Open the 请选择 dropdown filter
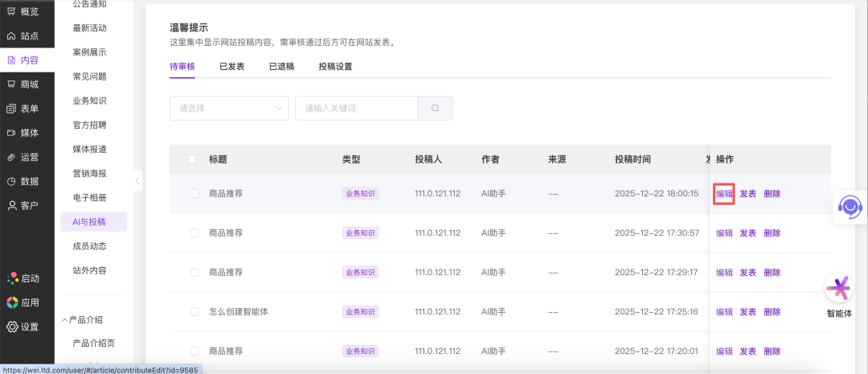Image resolution: width=868 pixels, height=374 pixels. 229,109
